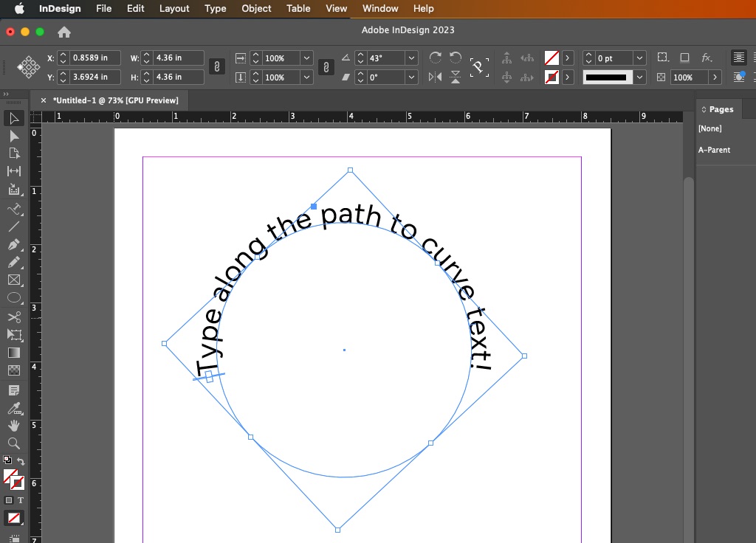This screenshot has width=756, height=543.
Task: Open the Table menu
Action: coord(298,9)
